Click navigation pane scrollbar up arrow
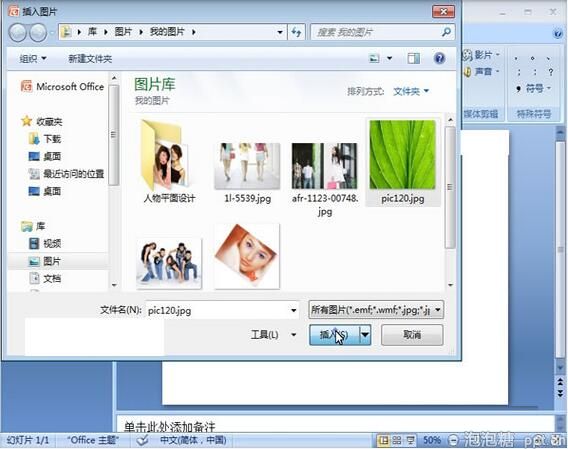The image size is (568, 449). (x=114, y=78)
